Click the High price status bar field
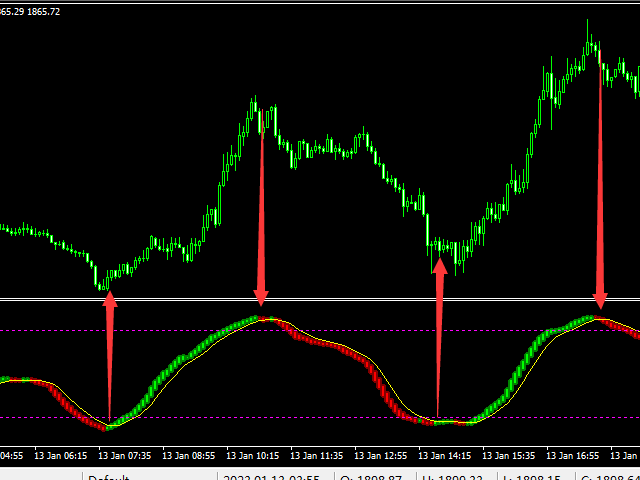 click(x=456, y=476)
